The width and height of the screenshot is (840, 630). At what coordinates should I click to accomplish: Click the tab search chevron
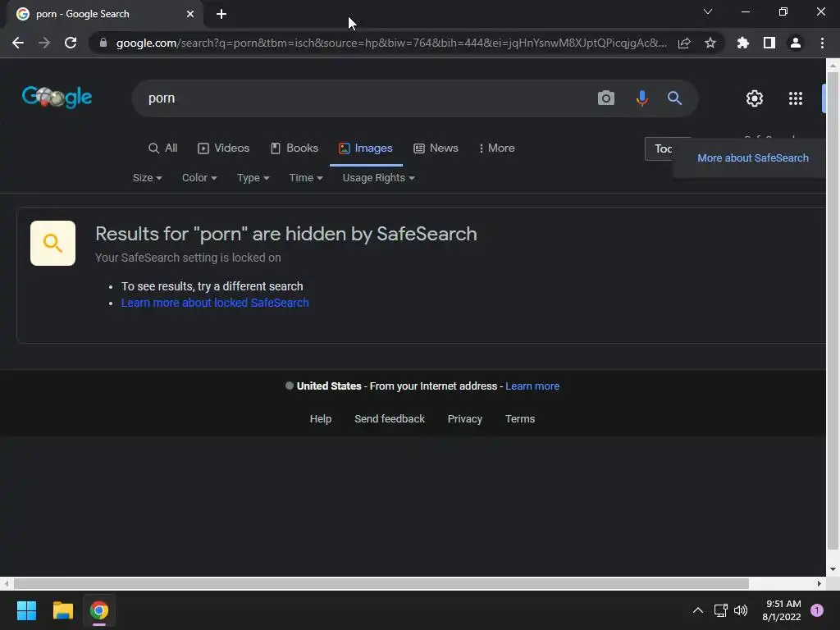click(708, 11)
